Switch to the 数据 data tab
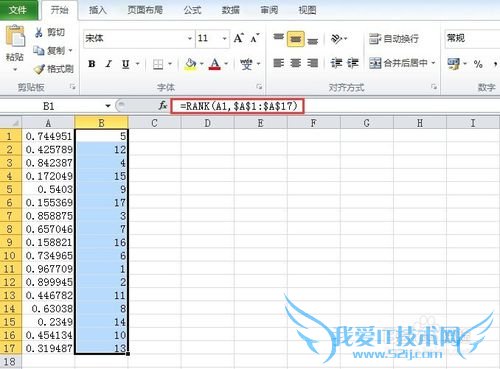This screenshot has width=500, height=369. [x=231, y=10]
